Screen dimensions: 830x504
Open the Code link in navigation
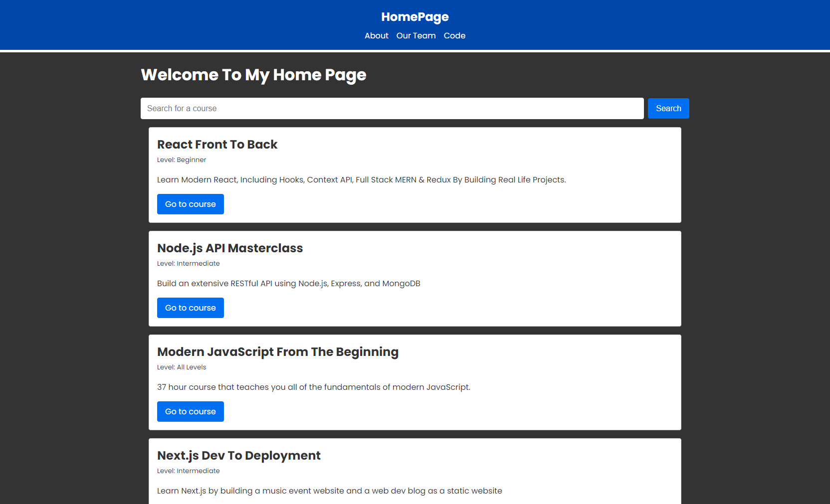[454, 36]
